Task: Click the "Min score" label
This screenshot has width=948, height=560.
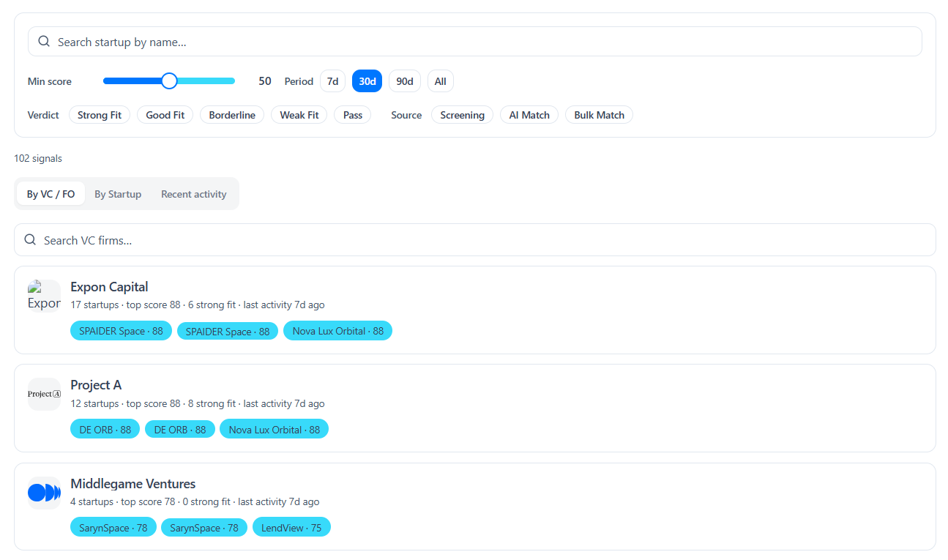Action: point(50,81)
